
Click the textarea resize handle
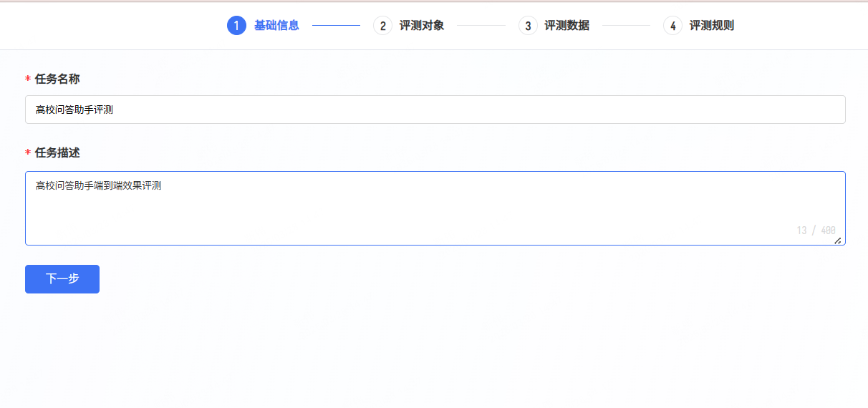pyautogui.click(x=838, y=241)
